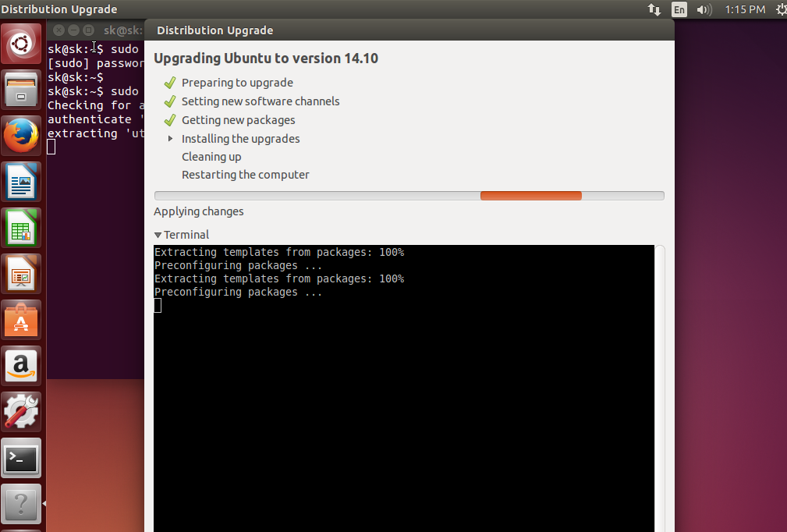The height and width of the screenshot is (532, 787).
Task: Minimize the background terminal window
Action: coord(73,30)
